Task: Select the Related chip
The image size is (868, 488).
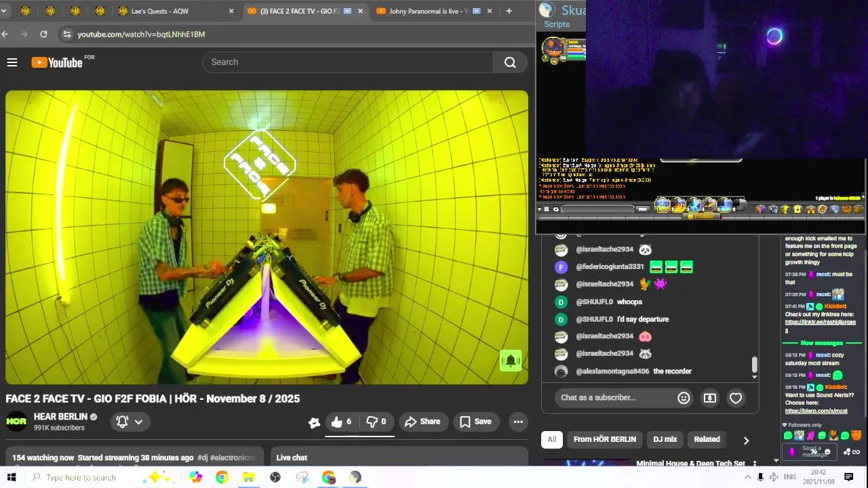Action: [707, 439]
